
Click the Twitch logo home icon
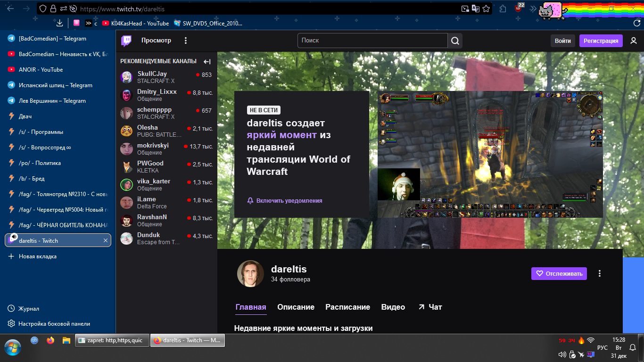coord(126,41)
